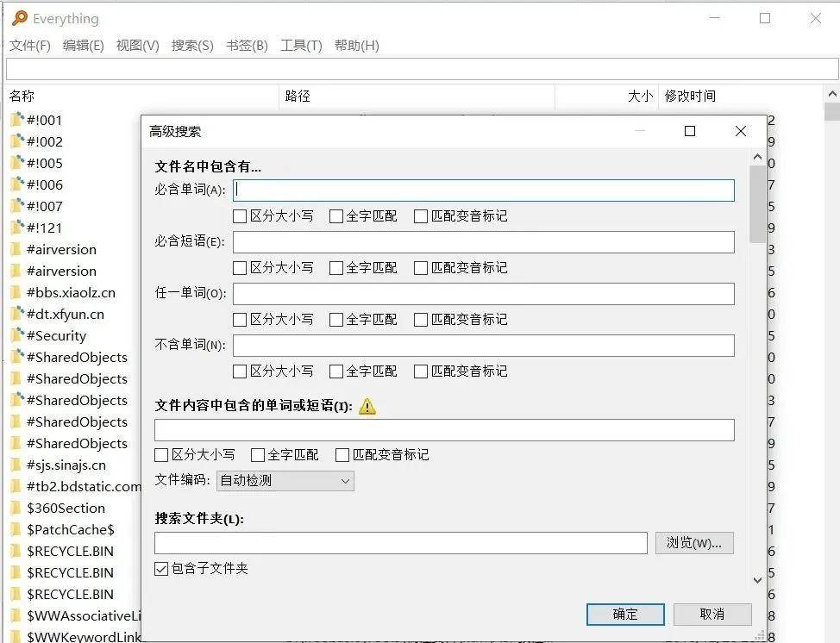Open the 文件编码 自动检测 dropdown
This screenshot has width=840, height=643.
[285, 481]
